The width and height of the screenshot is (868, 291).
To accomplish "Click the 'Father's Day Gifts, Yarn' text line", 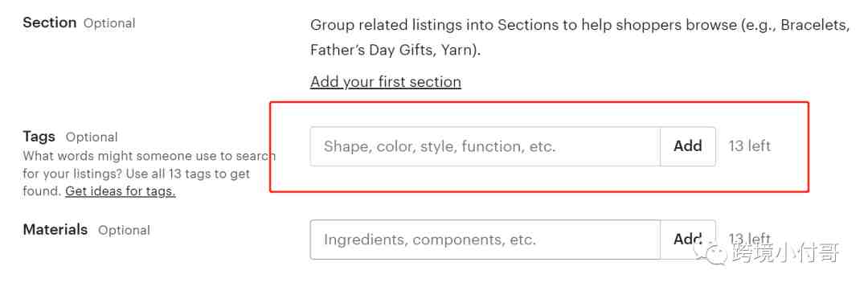I will [x=395, y=51].
